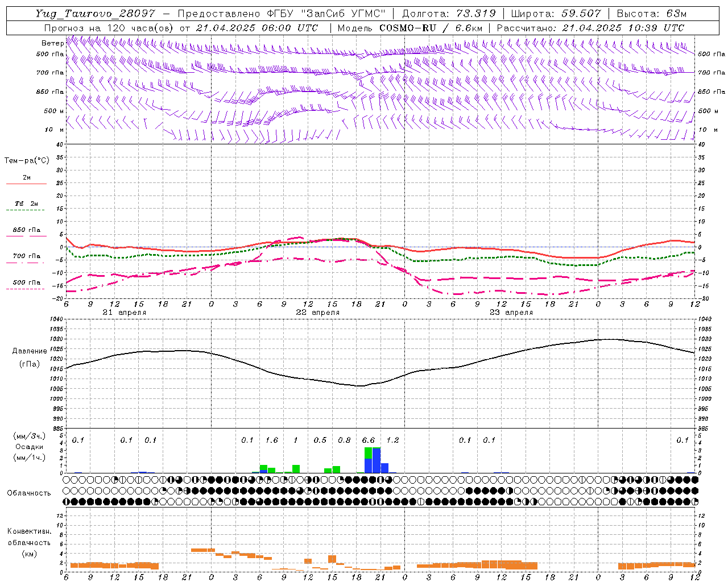The width and height of the screenshot is (728, 582).
Task: Click the station title Yug_Taurovo_28097
Action: [x=95, y=14]
